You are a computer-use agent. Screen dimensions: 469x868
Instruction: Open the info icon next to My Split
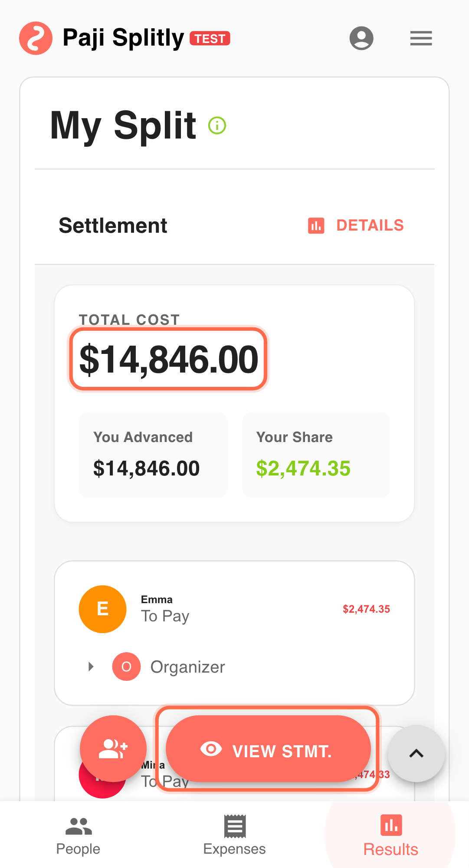217,125
